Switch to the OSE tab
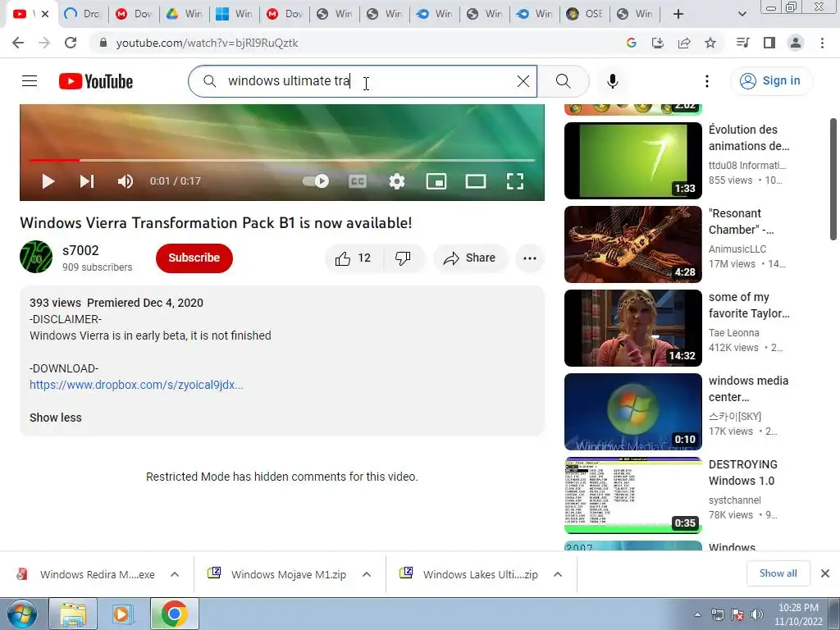The image size is (840, 630). (x=584, y=14)
